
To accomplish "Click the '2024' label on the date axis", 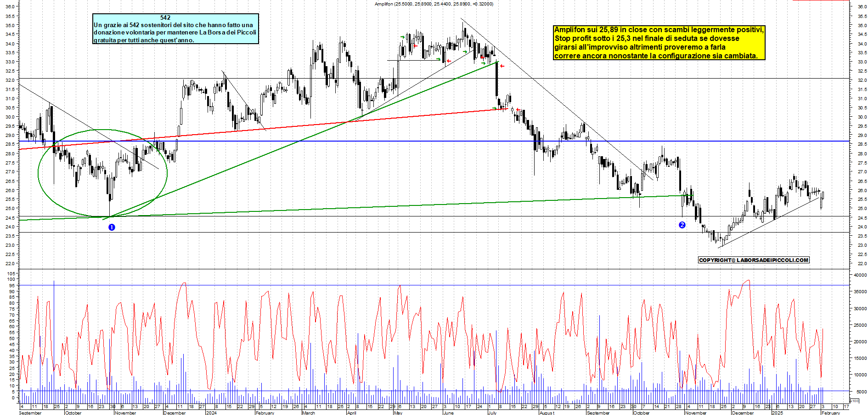I will [211, 413].
